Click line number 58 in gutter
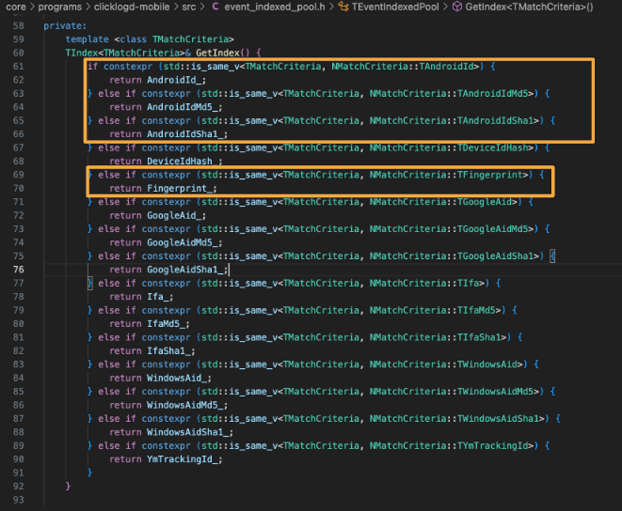 click(x=18, y=26)
